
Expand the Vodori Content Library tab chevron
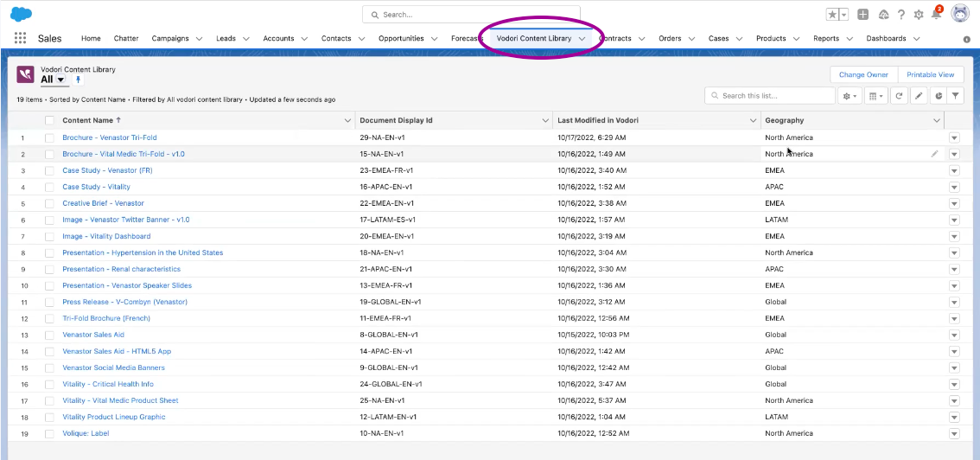(x=582, y=38)
